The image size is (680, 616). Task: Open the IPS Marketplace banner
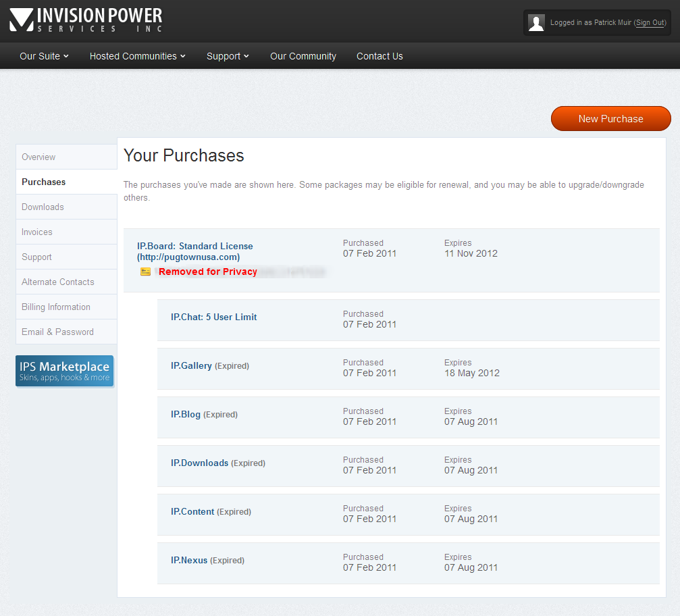(x=65, y=371)
